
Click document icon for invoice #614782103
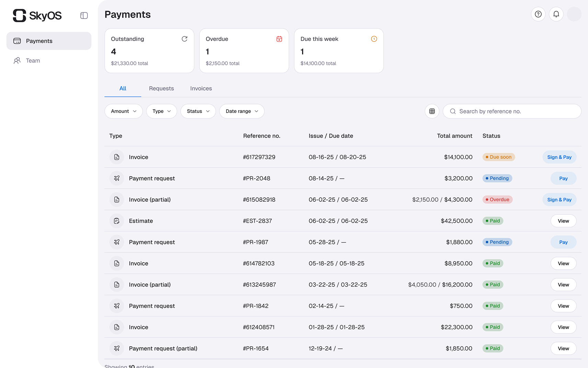[x=117, y=264]
